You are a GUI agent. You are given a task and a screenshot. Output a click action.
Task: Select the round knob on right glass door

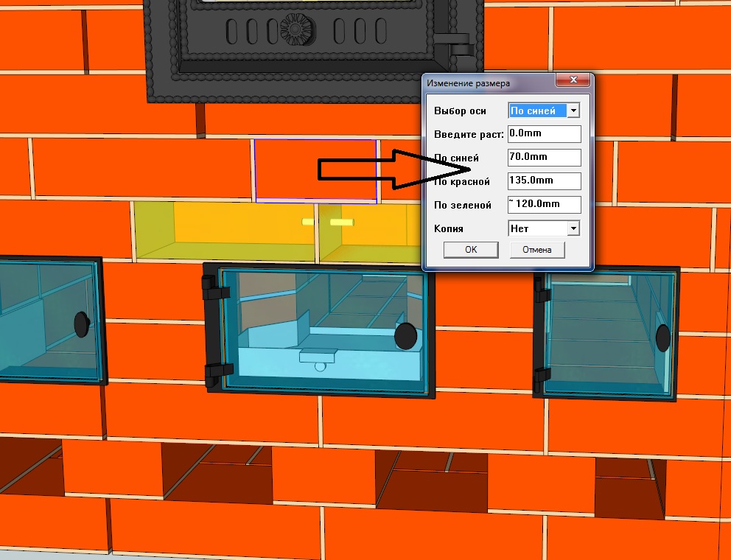662,337
